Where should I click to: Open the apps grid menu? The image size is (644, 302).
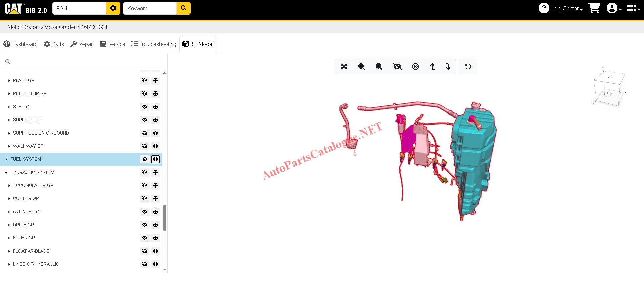[633, 8]
